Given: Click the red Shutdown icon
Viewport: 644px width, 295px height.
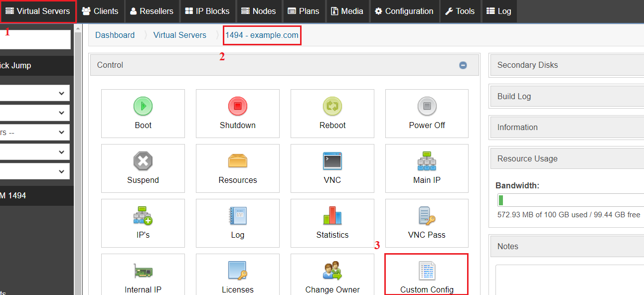Looking at the screenshot, I should coord(238,106).
